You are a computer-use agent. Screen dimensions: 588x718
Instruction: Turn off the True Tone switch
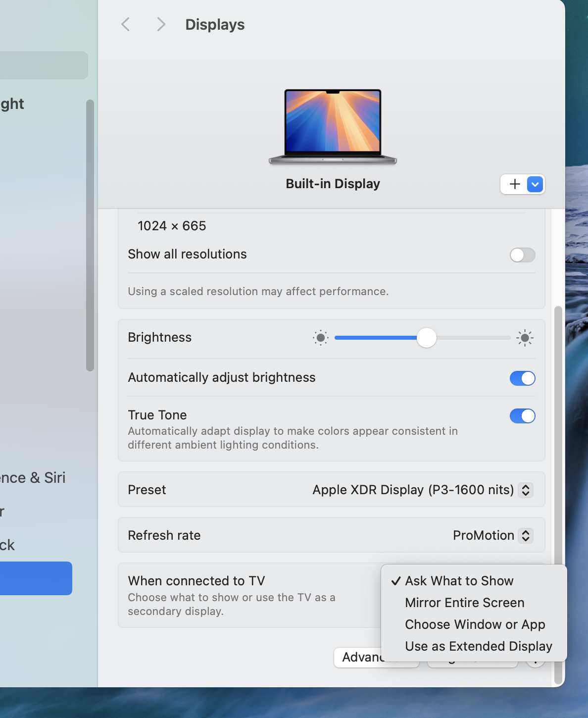tap(523, 416)
